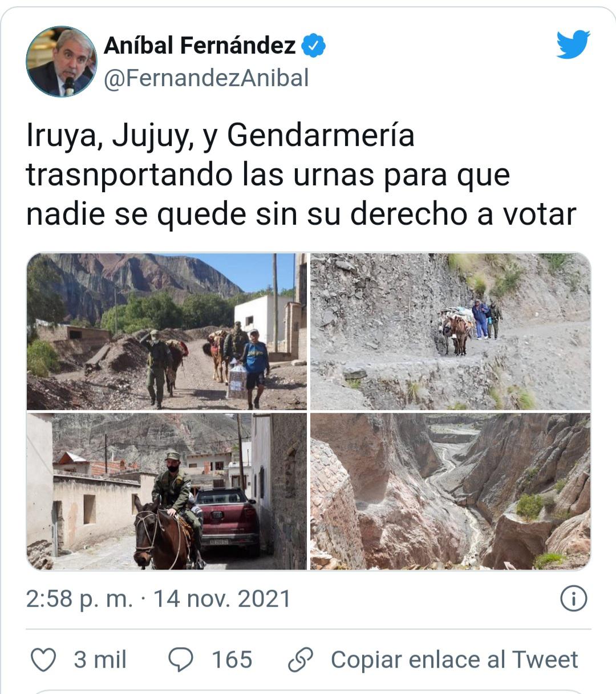Open photo of the rocky canyon river
Image resolution: width=616 pixels, height=694 pixels.
[451, 492]
